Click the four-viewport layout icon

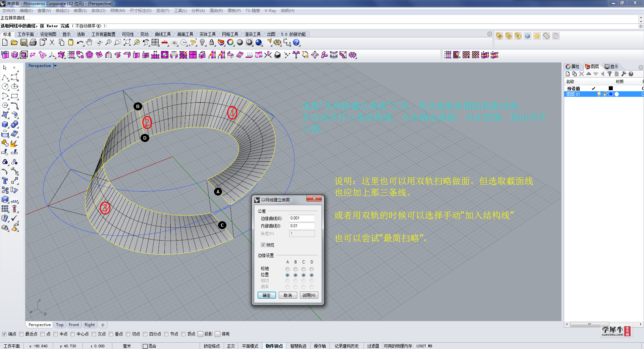point(155,43)
